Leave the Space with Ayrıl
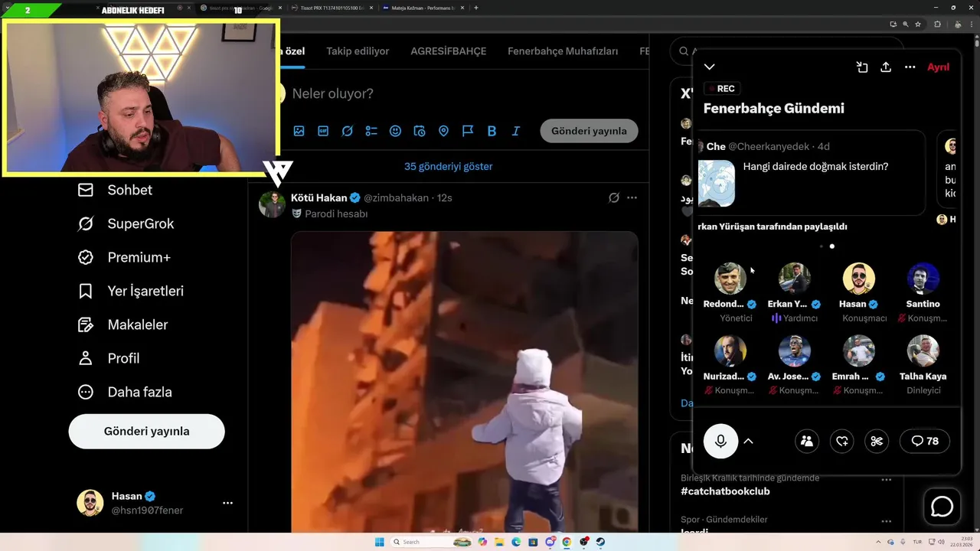Screen dimensions: 980x551 pyautogui.click(x=938, y=67)
